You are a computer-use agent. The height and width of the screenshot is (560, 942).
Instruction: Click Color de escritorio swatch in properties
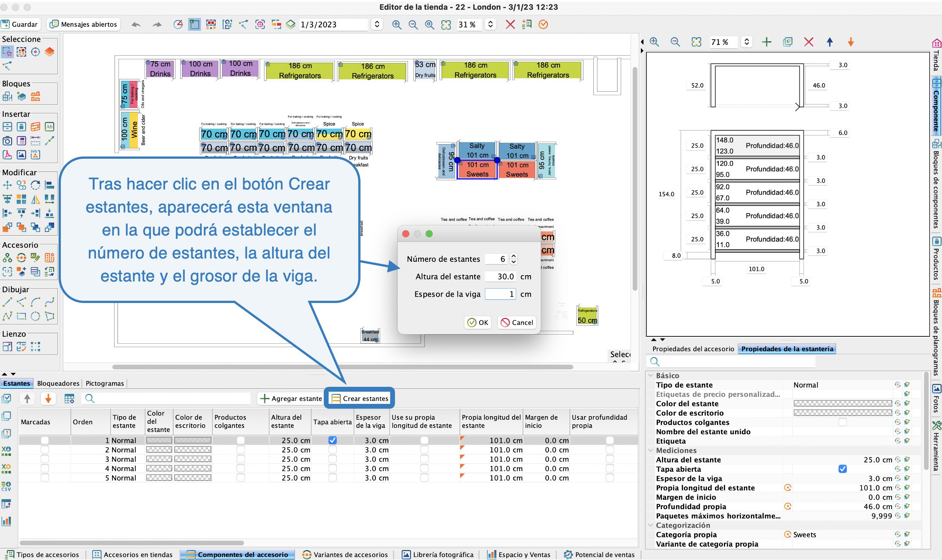(843, 413)
